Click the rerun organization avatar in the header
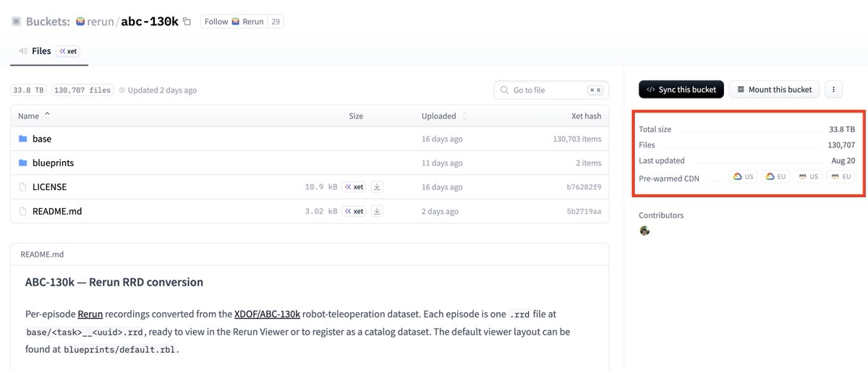Screen dimensions: 868x370 click(80, 22)
